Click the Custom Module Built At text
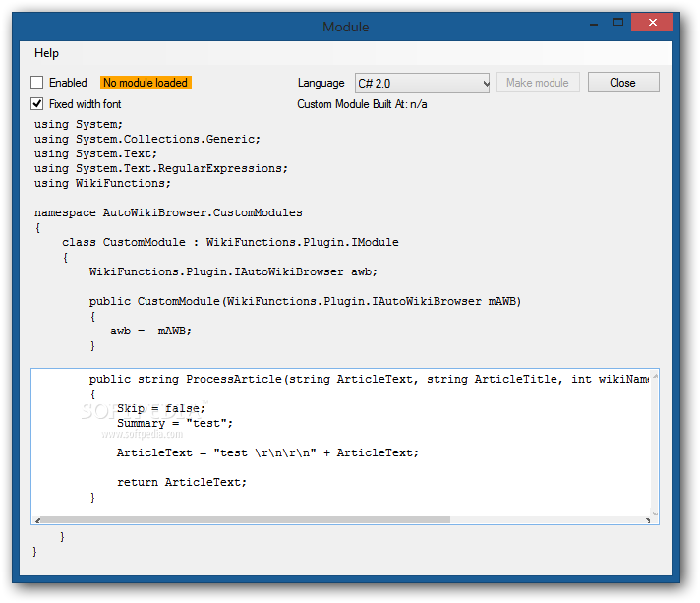 362,104
